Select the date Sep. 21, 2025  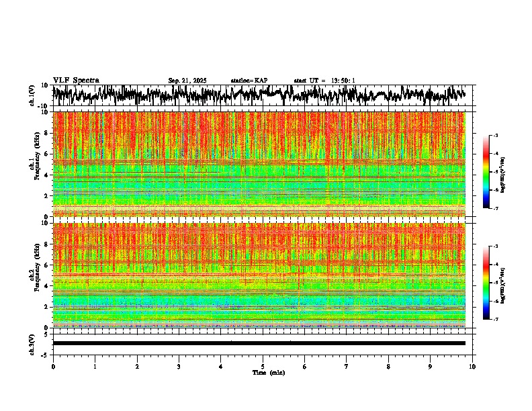click(x=187, y=81)
